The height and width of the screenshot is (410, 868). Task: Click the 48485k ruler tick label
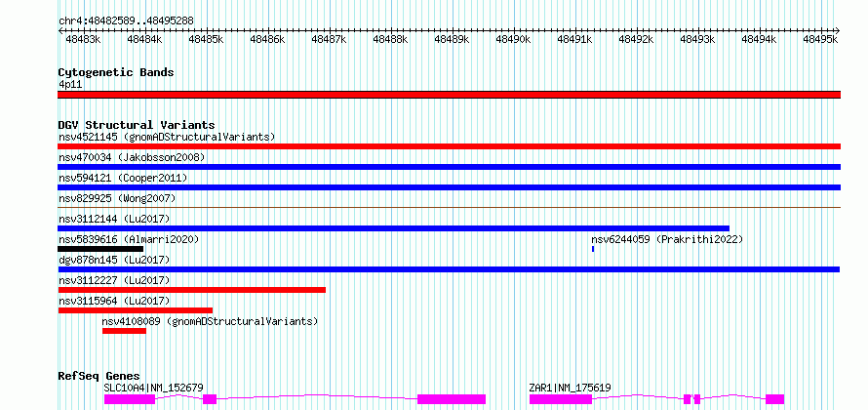[206, 39]
